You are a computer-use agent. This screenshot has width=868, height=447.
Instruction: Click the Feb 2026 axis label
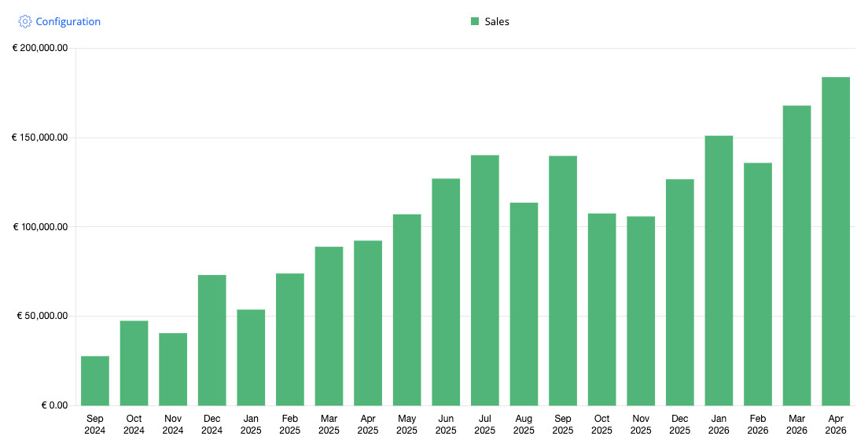coord(758,424)
